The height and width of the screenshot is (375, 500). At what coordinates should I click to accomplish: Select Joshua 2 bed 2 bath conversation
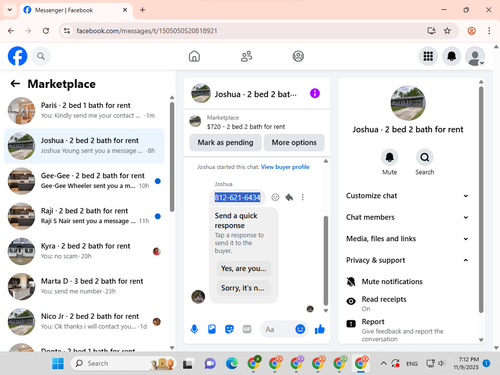[x=84, y=146]
